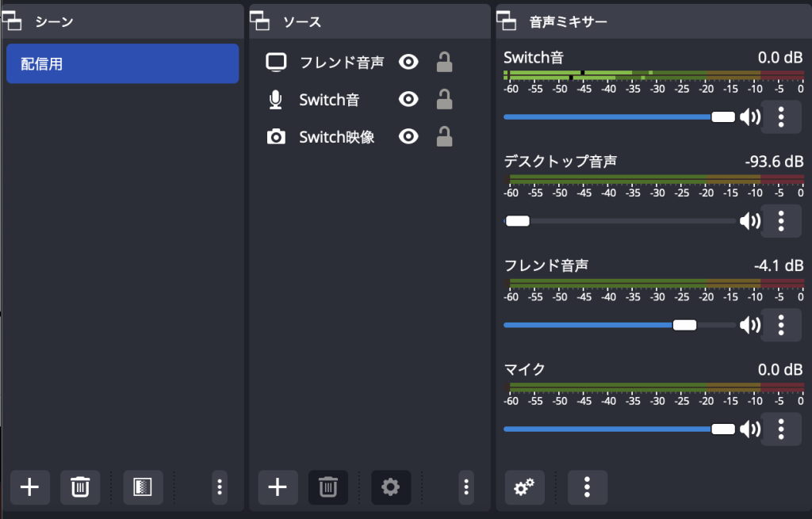812x519 pixels.
Task: Open フレンド音声 channel options menu
Action: (781, 325)
